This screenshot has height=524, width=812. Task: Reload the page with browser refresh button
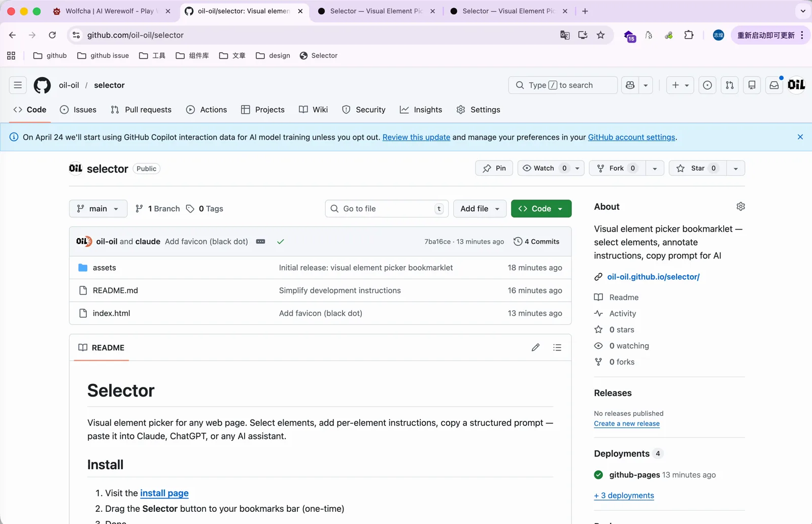pyautogui.click(x=52, y=35)
